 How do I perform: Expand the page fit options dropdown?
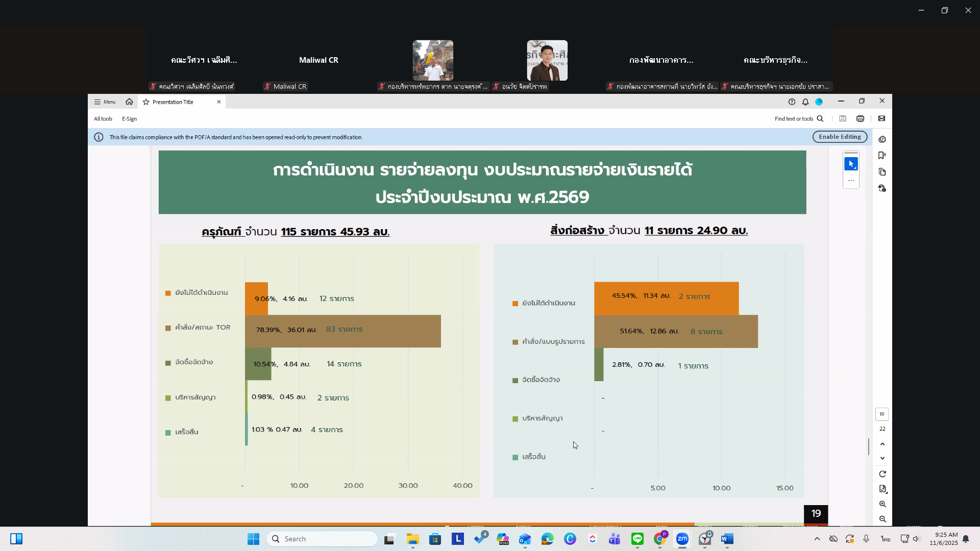coord(883,489)
